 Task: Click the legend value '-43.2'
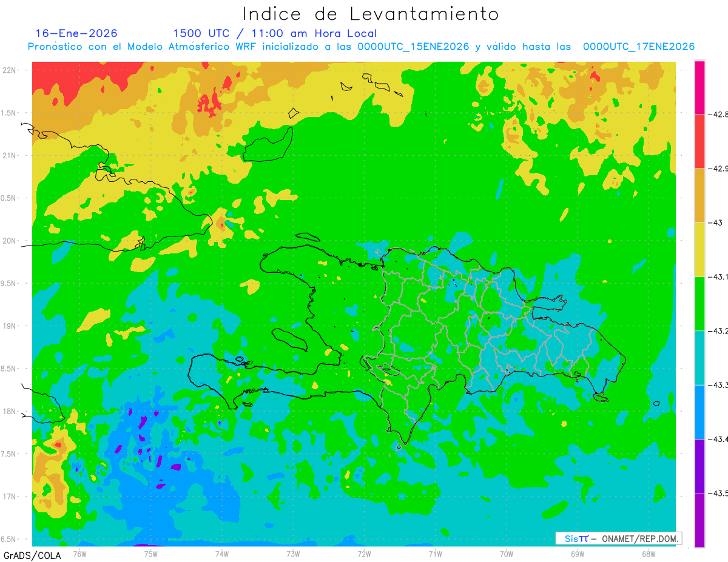click(x=718, y=330)
